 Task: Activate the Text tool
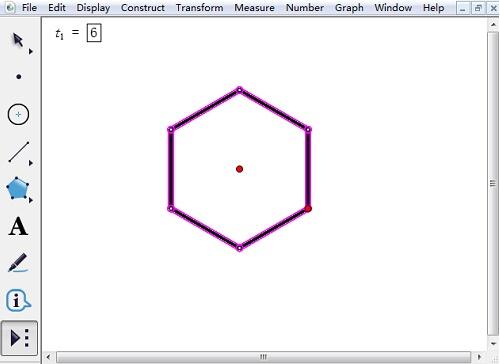18,227
